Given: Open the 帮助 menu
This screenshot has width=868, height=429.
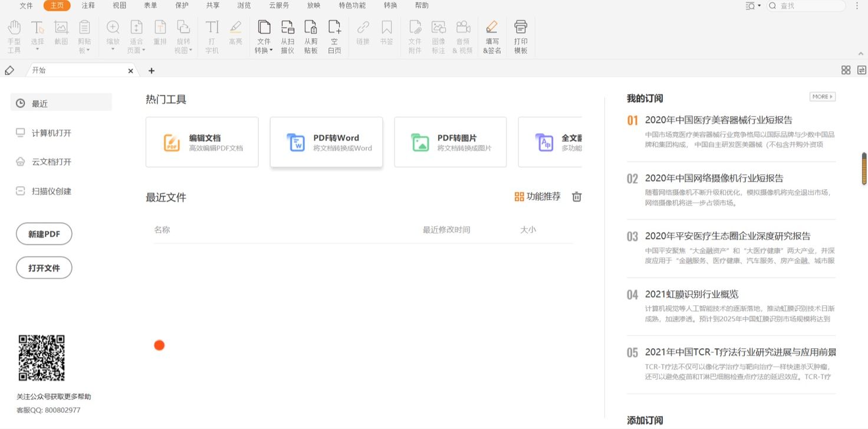Looking at the screenshot, I should point(421,5).
